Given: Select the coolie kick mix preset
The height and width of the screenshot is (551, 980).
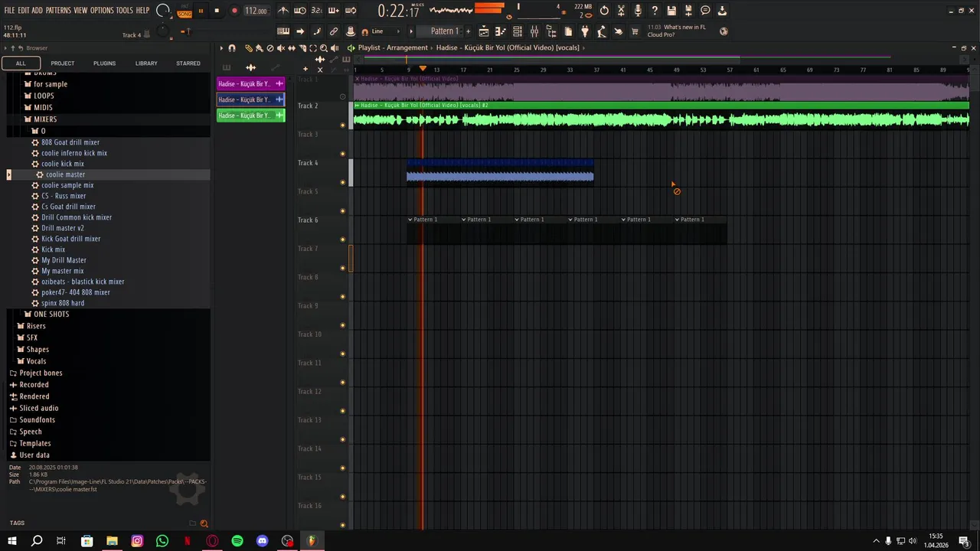Looking at the screenshot, I should (63, 164).
